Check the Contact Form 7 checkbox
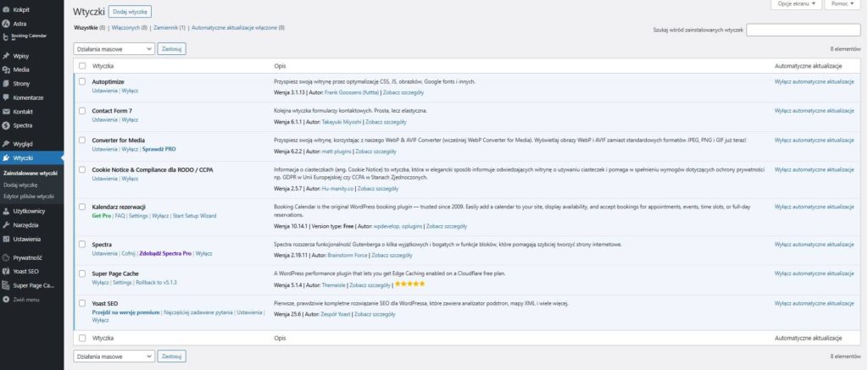This screenshot has width=868, height=370. (x=82, y=111)
